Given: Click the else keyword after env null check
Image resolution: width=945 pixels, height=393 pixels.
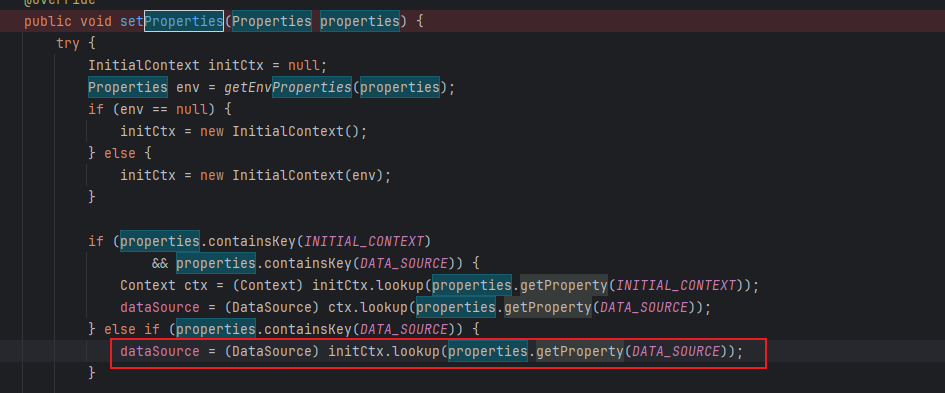Looking at the screenshot, I should (120, 153).
